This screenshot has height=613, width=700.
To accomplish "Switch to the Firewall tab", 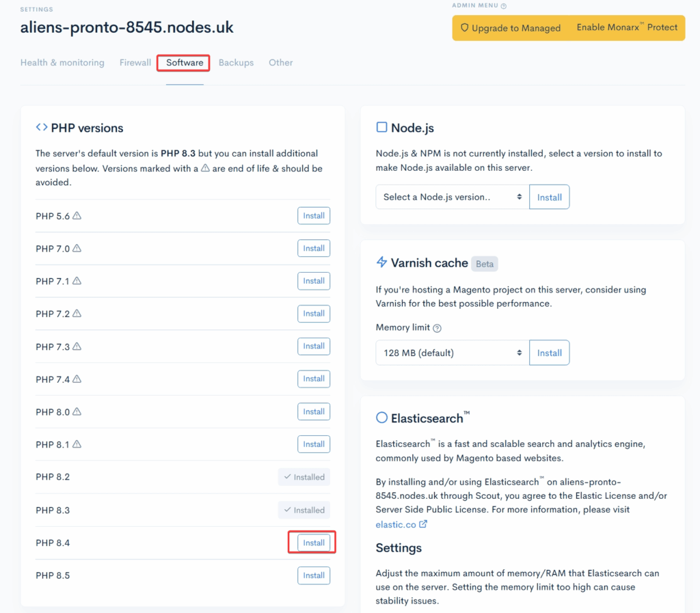I will (135, 63).
